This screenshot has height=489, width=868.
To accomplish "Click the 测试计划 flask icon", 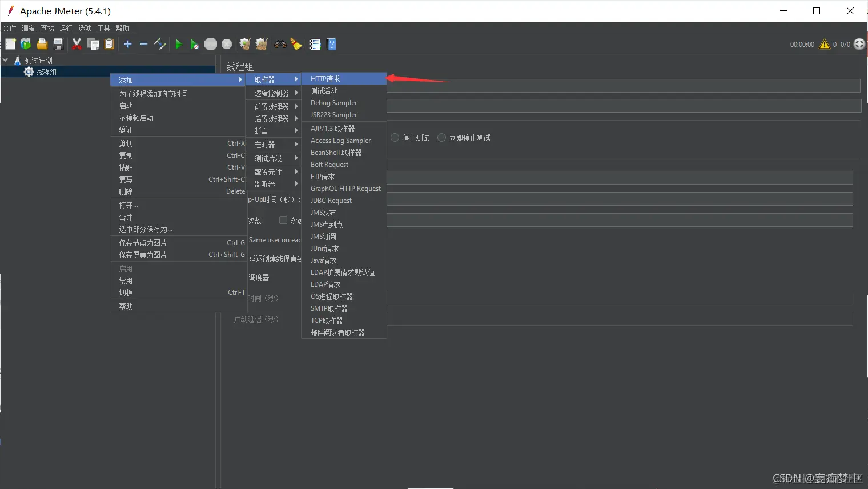I will click(17, 61).
